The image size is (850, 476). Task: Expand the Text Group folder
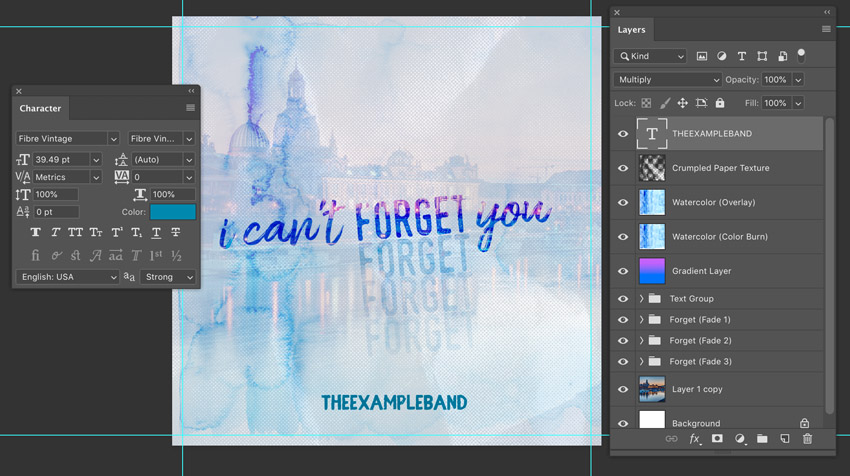[642, 299]
